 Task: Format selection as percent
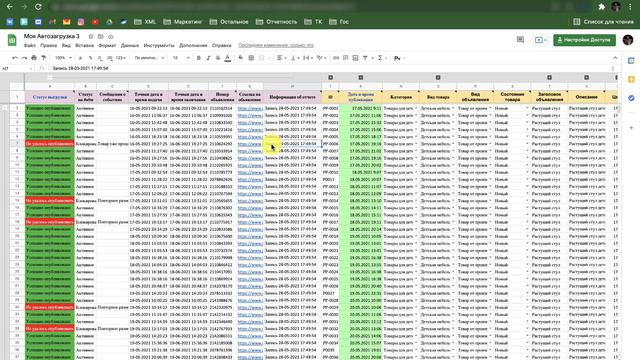point(90,58)
